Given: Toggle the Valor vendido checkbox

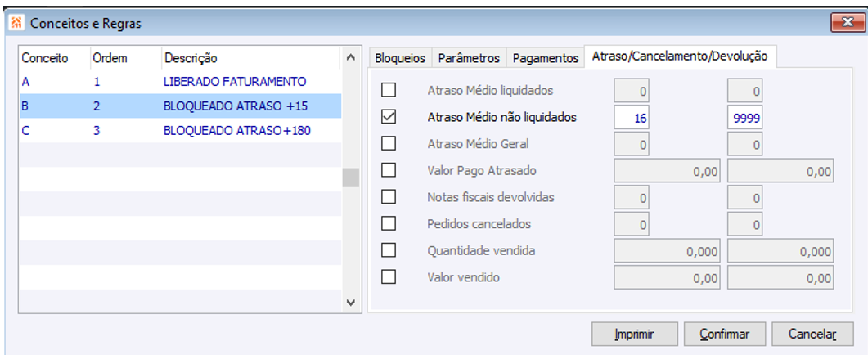Looking at the screenshot, I should tap(389, 276).
